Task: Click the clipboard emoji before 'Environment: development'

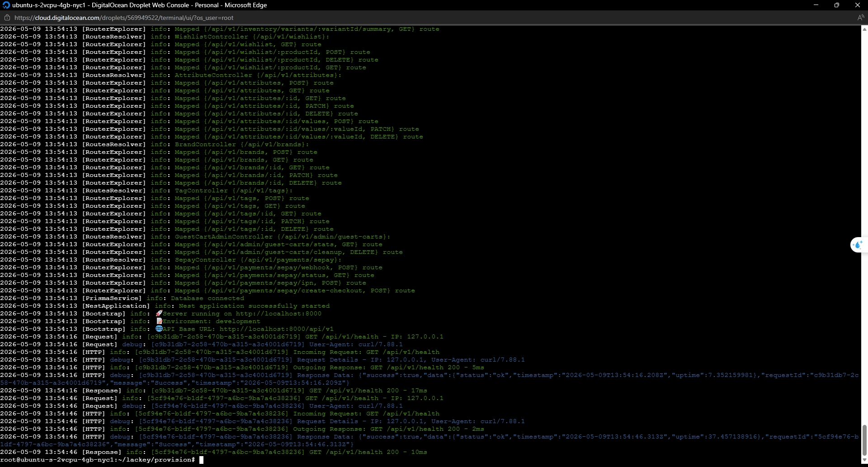Action: [159, 321]
